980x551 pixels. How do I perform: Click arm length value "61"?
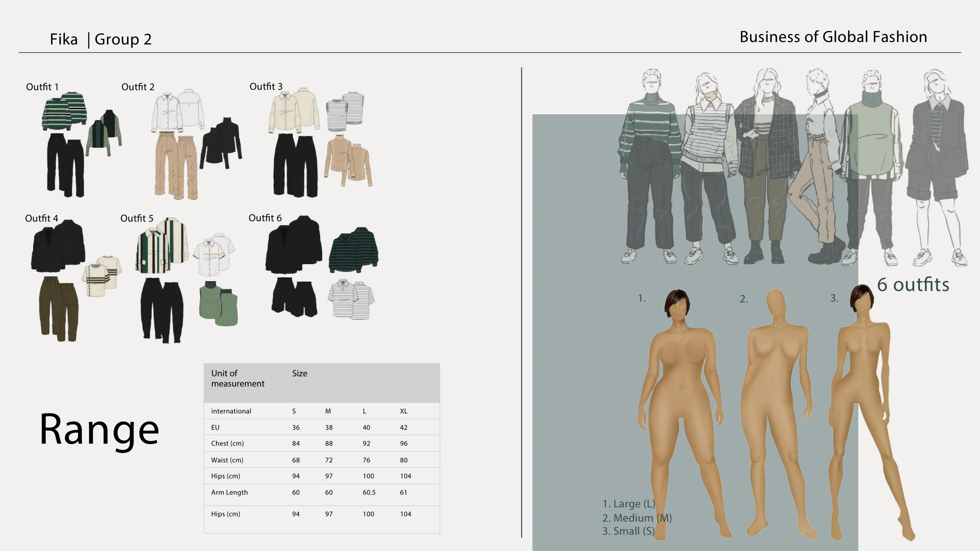click(403, 492)
